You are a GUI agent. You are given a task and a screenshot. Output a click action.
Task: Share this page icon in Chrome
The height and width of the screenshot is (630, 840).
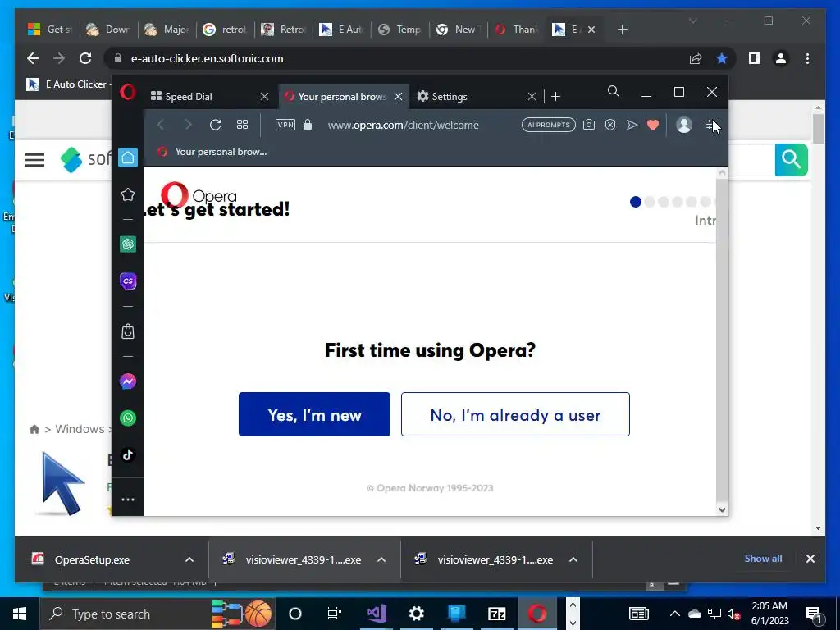[x=696, y=58]
